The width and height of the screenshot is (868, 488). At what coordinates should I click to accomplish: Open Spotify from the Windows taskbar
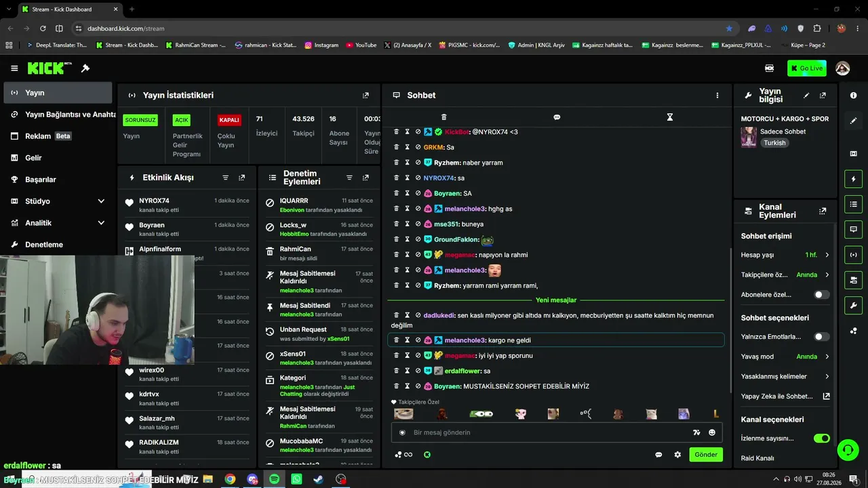[274, 479]
